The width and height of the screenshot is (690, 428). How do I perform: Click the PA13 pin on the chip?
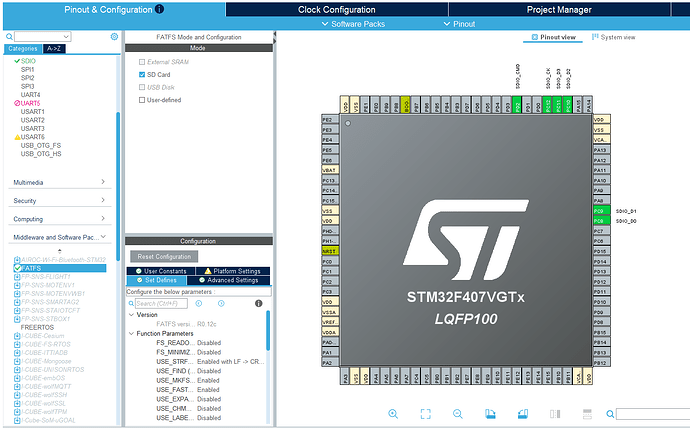pyautogui.click(x=602, y=150)
